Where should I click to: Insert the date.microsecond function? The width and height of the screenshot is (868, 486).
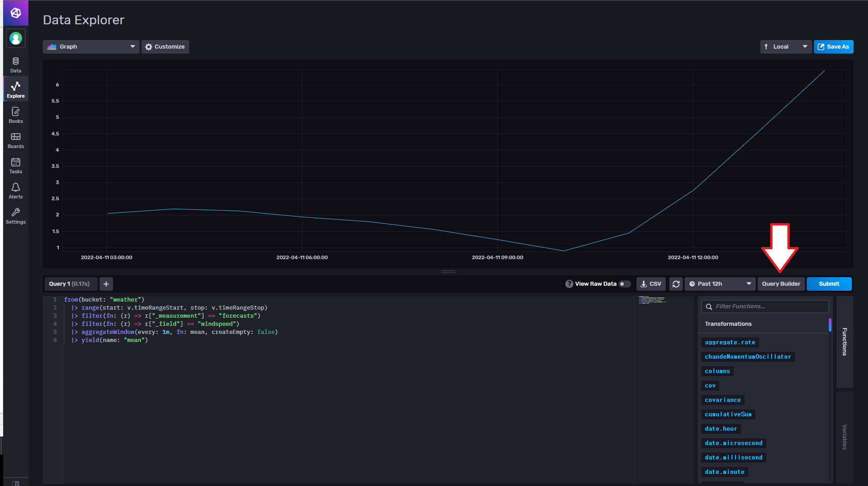pyautogui.click(x=734, y=443)
